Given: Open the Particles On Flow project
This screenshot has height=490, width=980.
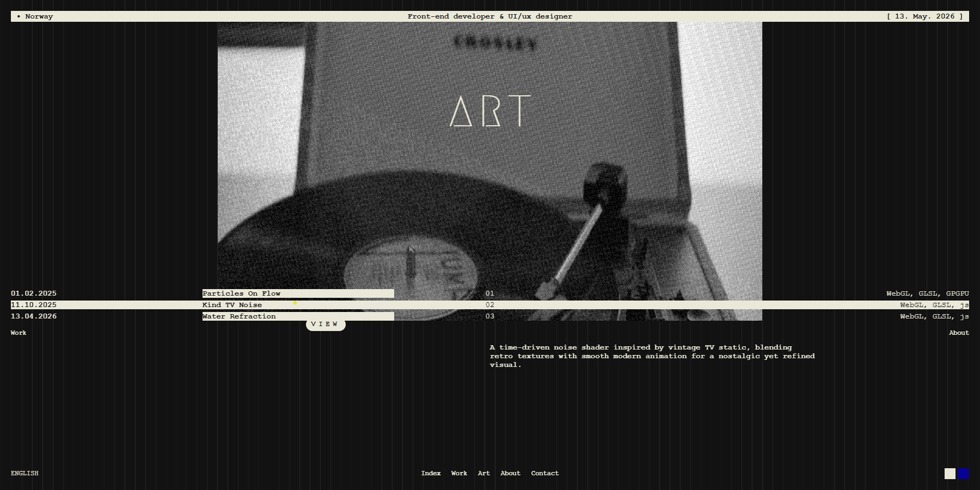Looking at the screenshot, I should [298, 293].
